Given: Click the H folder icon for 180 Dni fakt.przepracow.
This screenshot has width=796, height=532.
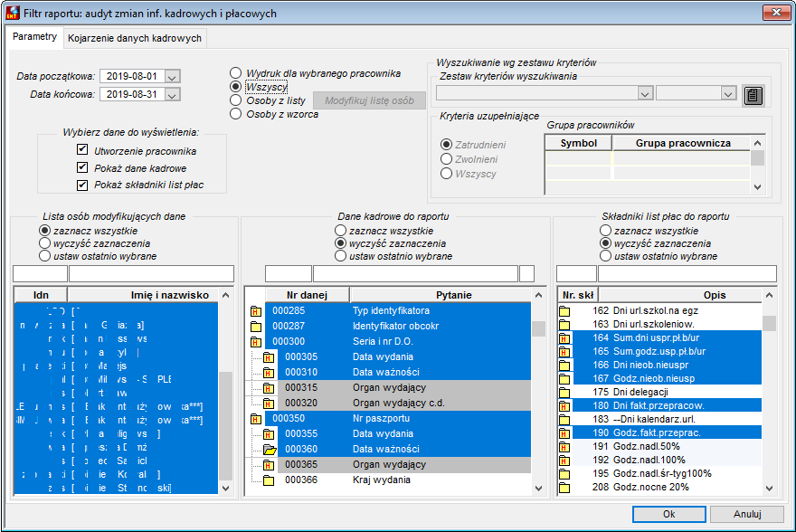Looking at the screenshot, I should (x=564, y=406).
